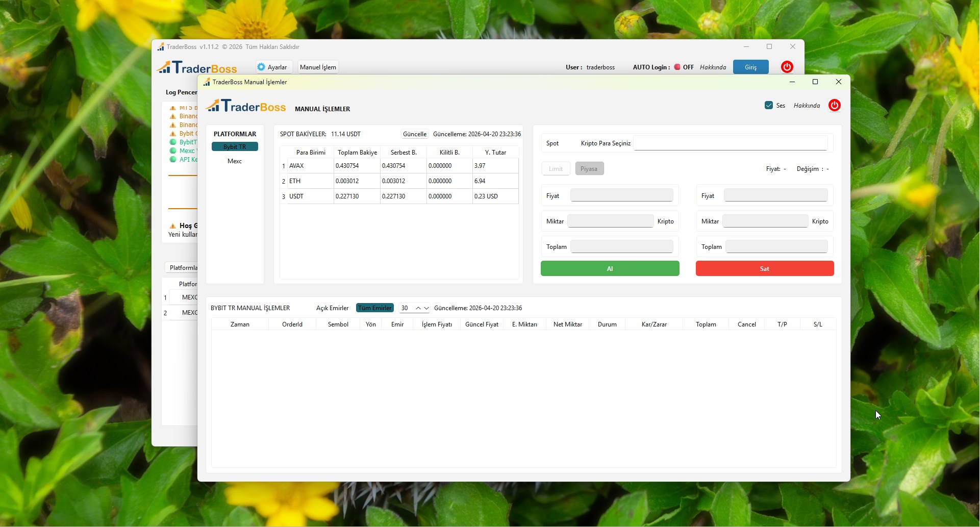980x527 pixels.
Task: Click the sell-side Miktar input field
Action: coord(765,221)
